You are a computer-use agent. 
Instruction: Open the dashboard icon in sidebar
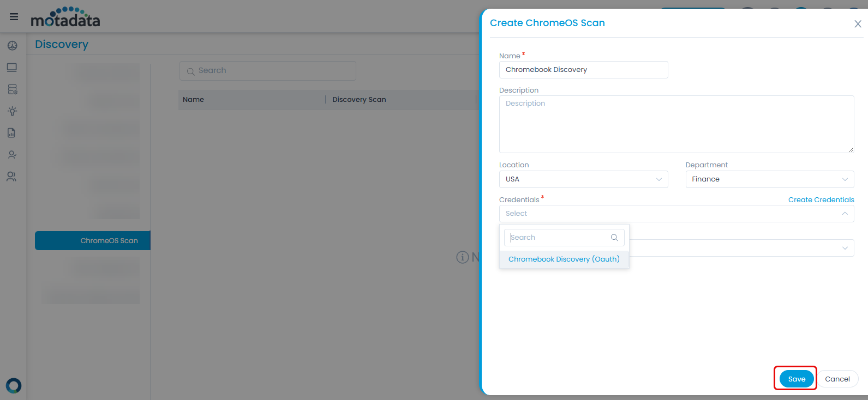tap(12, 46)
